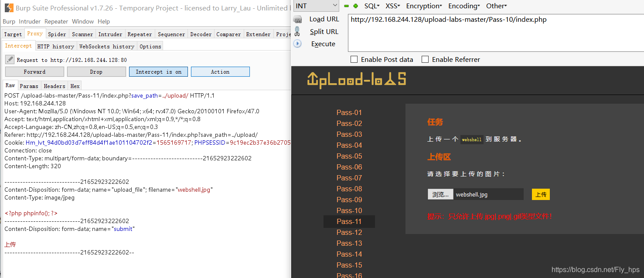
Task: Open Pass-05 in the sidebar
Action: 349,156
